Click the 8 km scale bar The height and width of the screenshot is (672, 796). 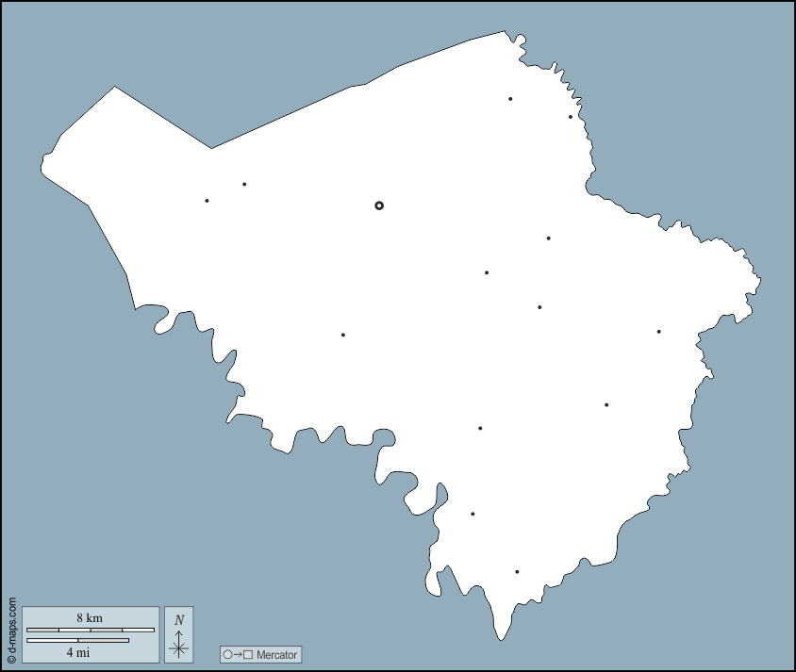coord(90,630)
